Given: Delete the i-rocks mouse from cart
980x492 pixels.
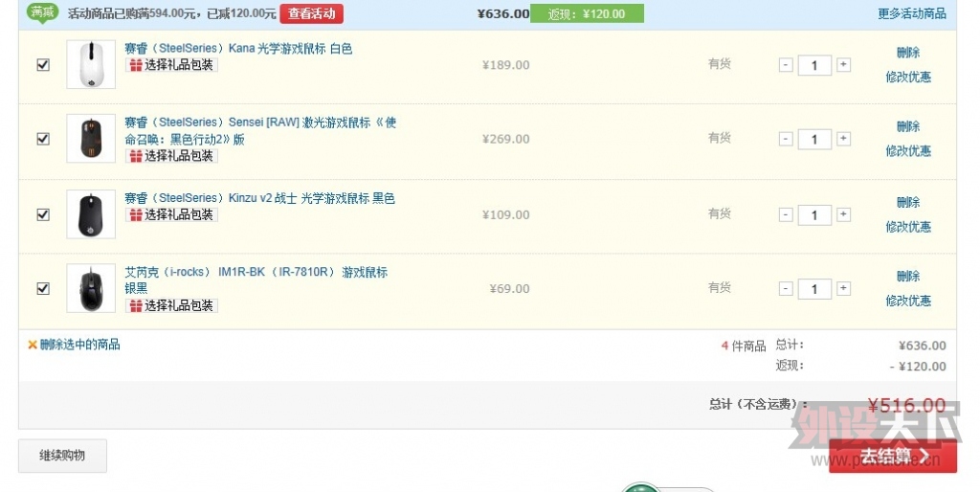Looking at the screenshot, I should pyautogui.click(x=908, y=276).
